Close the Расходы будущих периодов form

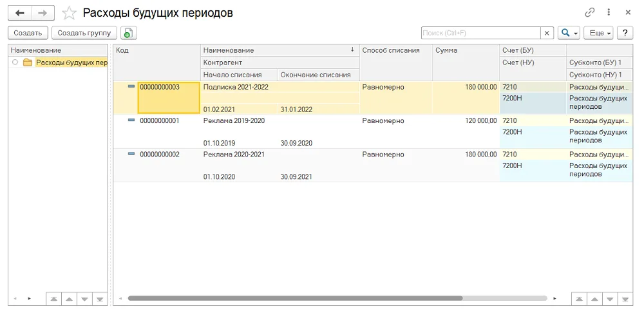click(x=628, y=13)
